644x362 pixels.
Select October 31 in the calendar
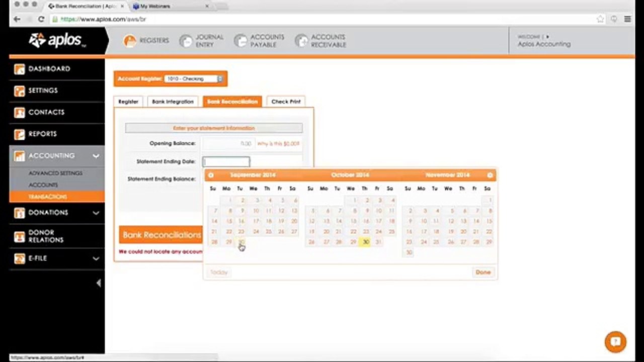click(x=378, y=242)
